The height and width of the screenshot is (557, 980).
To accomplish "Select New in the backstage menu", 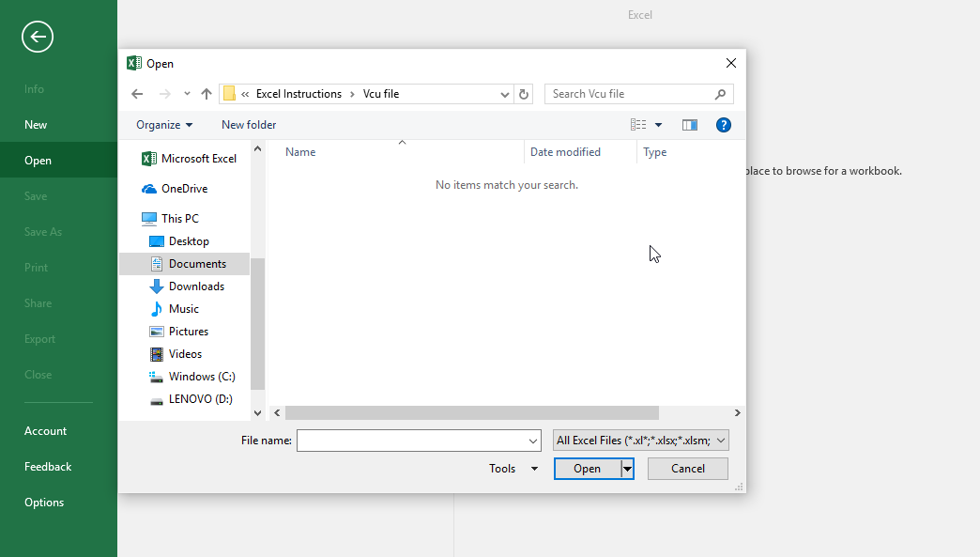I will [x=36, y=125].
